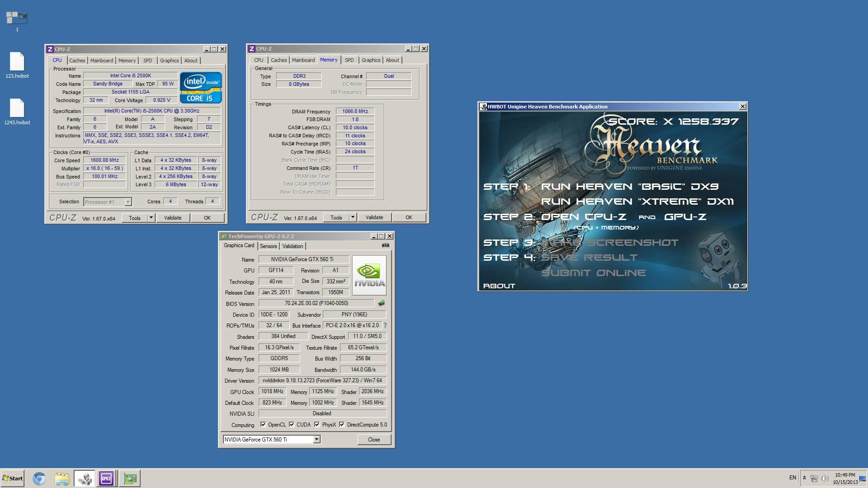The height and width of the screenshot is (488, 868).
Task: Toggle the DirectCompute 5.0 checkbox
Action: click(x=342, y=425)
